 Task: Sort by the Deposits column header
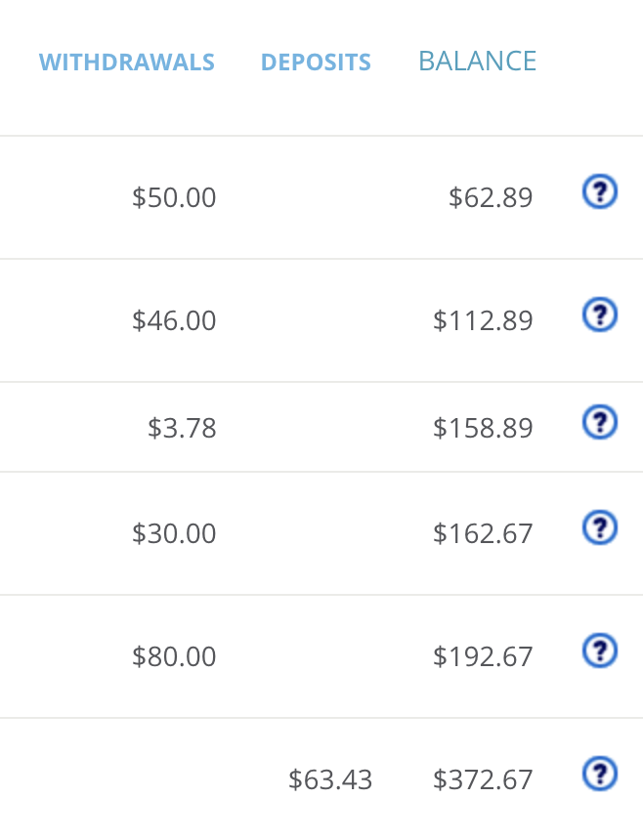point(316,63)
